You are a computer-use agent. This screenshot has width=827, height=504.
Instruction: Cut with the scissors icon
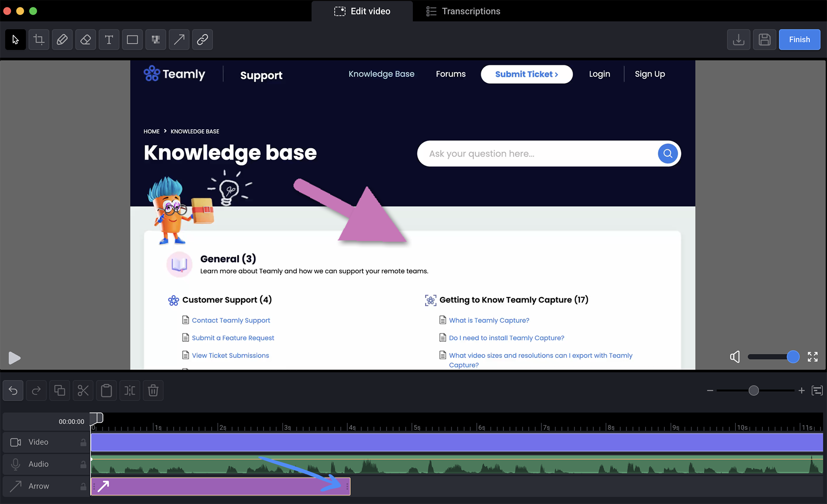pos(83,390)
